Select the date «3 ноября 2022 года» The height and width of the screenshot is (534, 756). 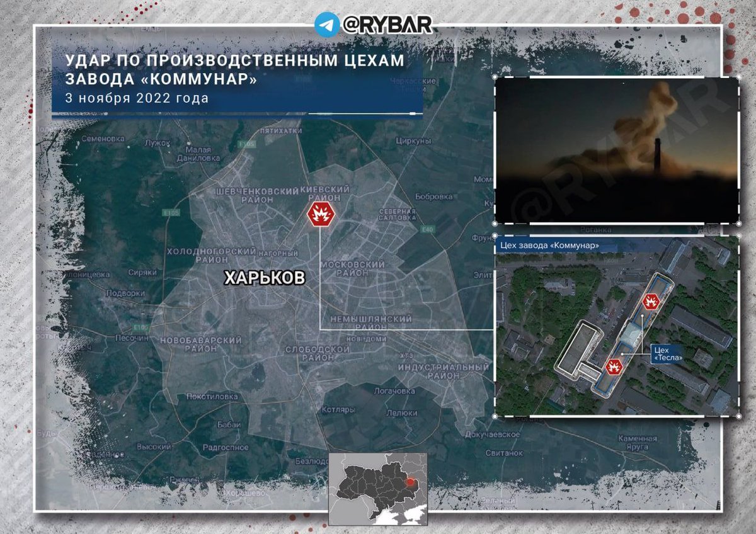click(136, 98)
